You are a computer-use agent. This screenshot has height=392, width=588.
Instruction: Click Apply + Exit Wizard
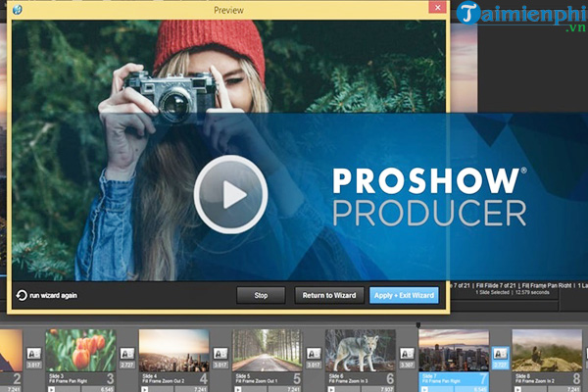click(x=404, y=296)
